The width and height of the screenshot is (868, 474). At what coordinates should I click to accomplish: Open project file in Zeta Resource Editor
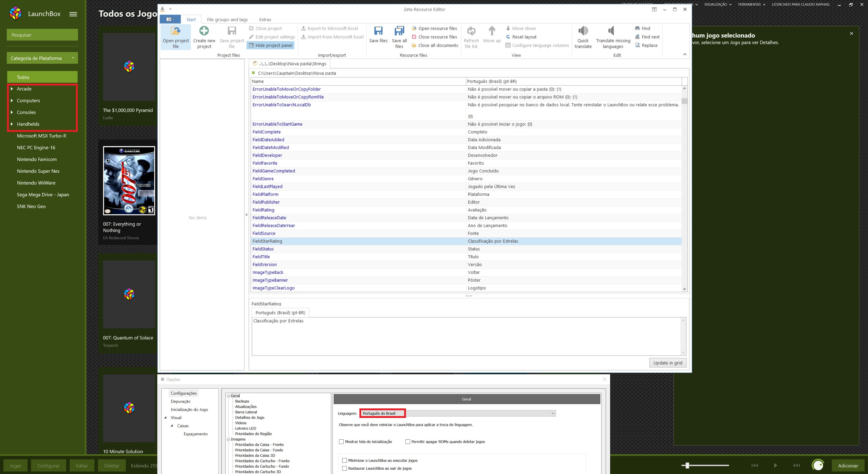point(176,37)
